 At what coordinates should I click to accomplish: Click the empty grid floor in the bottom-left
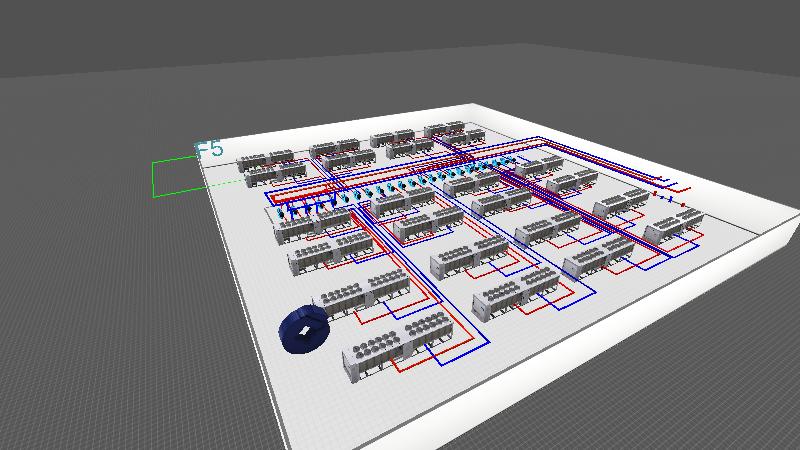100,380
